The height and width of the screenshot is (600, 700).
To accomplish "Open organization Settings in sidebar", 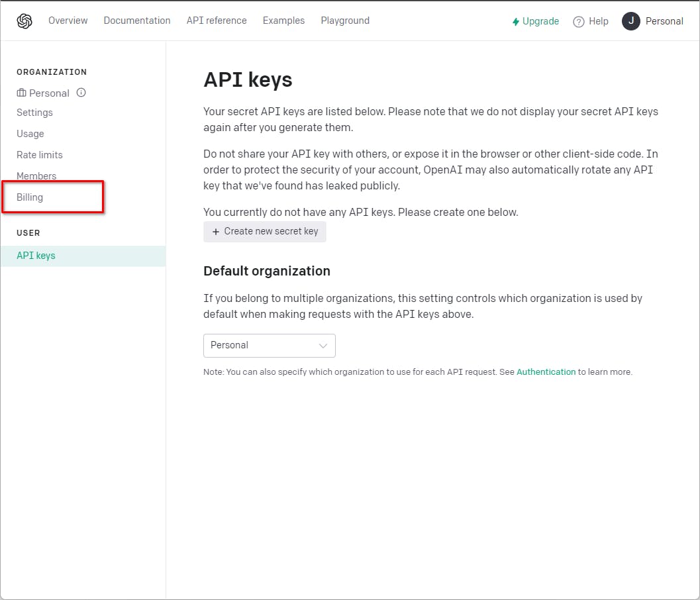I will (x=34, y=113).
